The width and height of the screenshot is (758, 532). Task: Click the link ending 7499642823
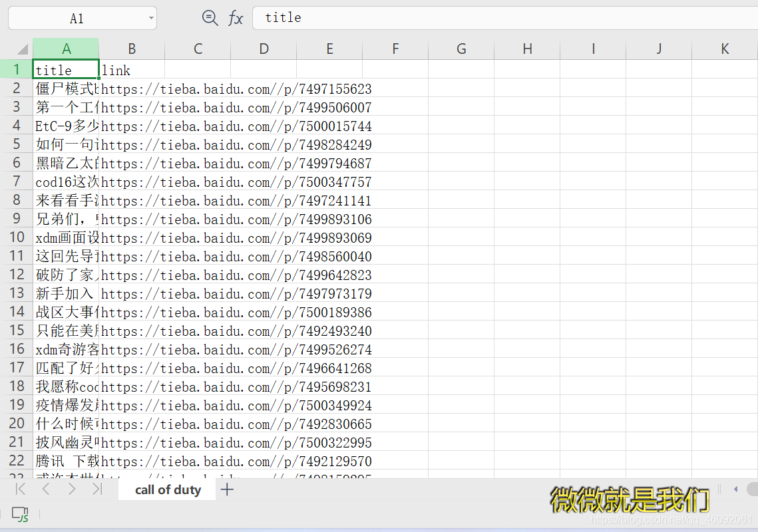pos(236,275)
